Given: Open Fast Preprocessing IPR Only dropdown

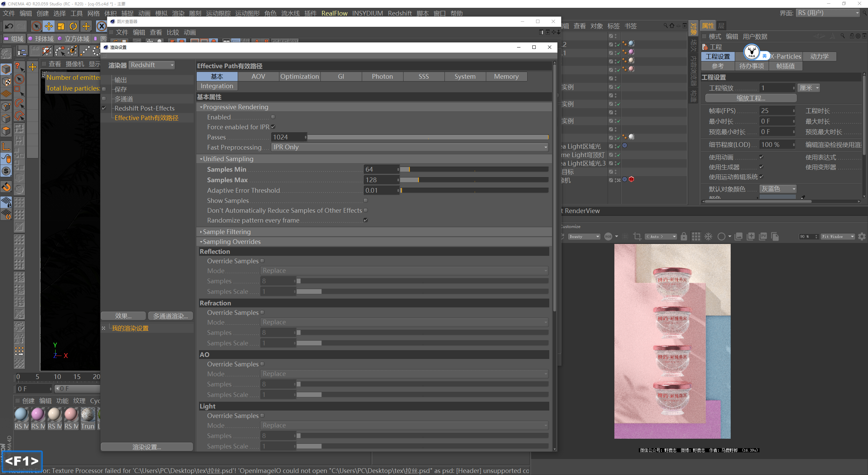Looking at the screenshot, I should pyautogui.click(x=410, y=147).
